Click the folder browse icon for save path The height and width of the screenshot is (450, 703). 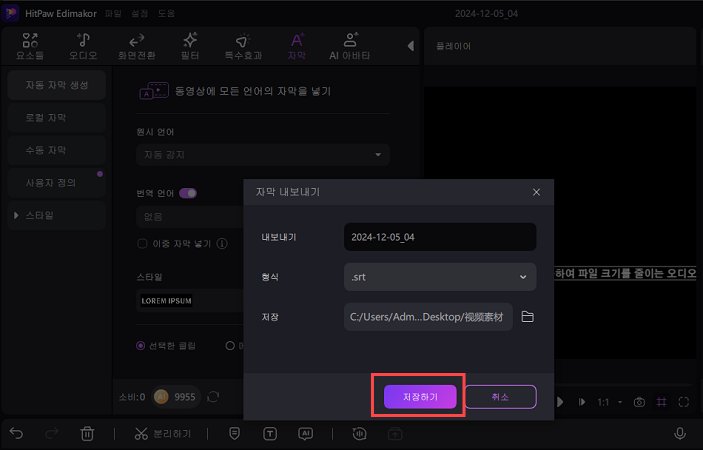528,316
